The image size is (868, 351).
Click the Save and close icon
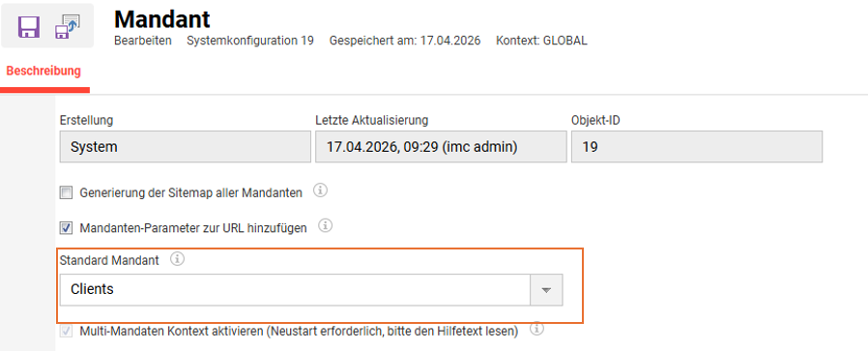pyautogui.click(x=67, y=26)
